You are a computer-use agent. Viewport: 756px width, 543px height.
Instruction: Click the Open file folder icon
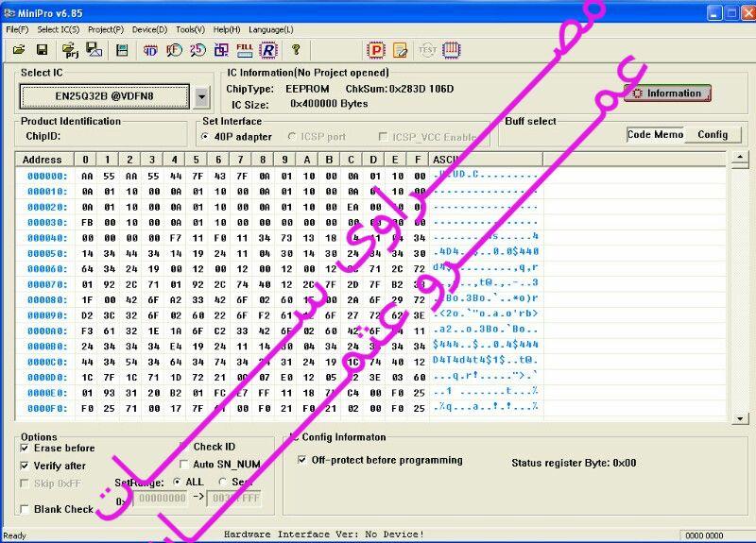[19, 50]
